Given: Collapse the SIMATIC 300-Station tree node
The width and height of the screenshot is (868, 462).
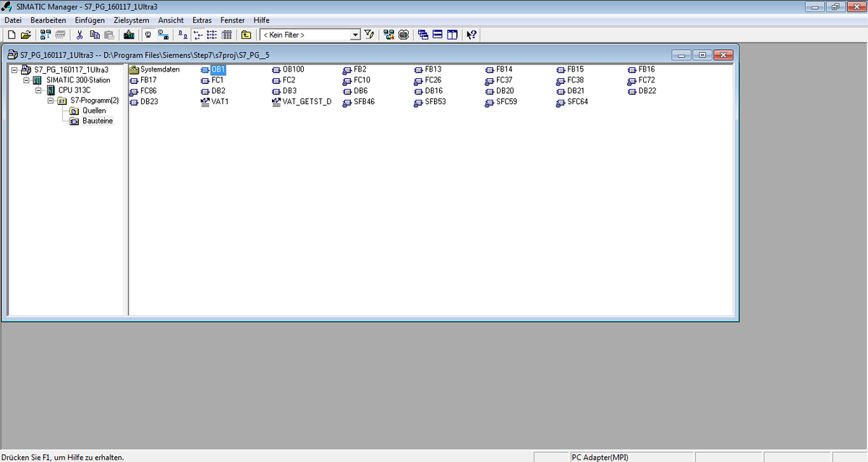Looking at the screenshot, I should tap(26, 80).
